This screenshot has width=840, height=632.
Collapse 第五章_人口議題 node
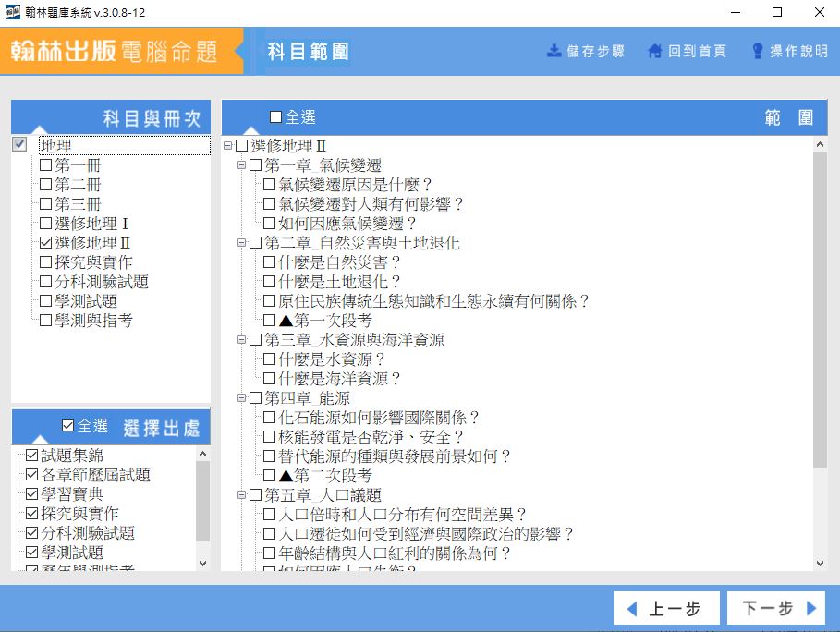coord(241,495)
